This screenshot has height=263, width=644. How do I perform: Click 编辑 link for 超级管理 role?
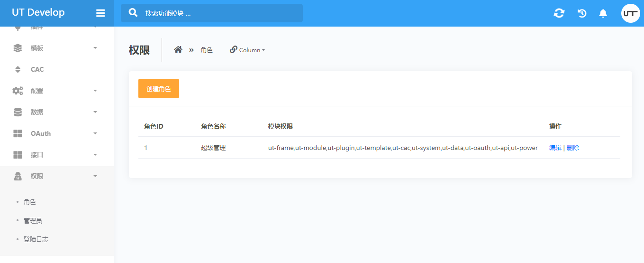[x=555, y=148]
